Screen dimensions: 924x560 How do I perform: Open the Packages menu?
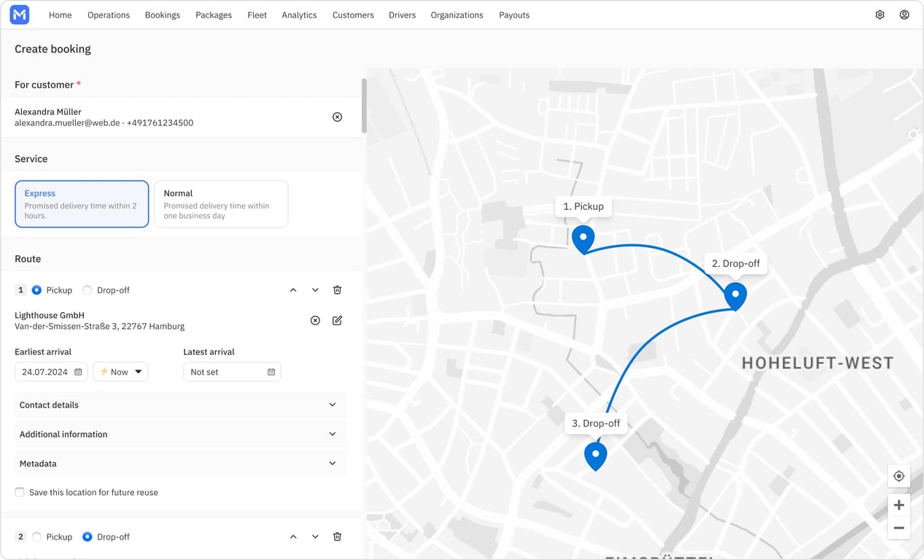pos(214,15)
